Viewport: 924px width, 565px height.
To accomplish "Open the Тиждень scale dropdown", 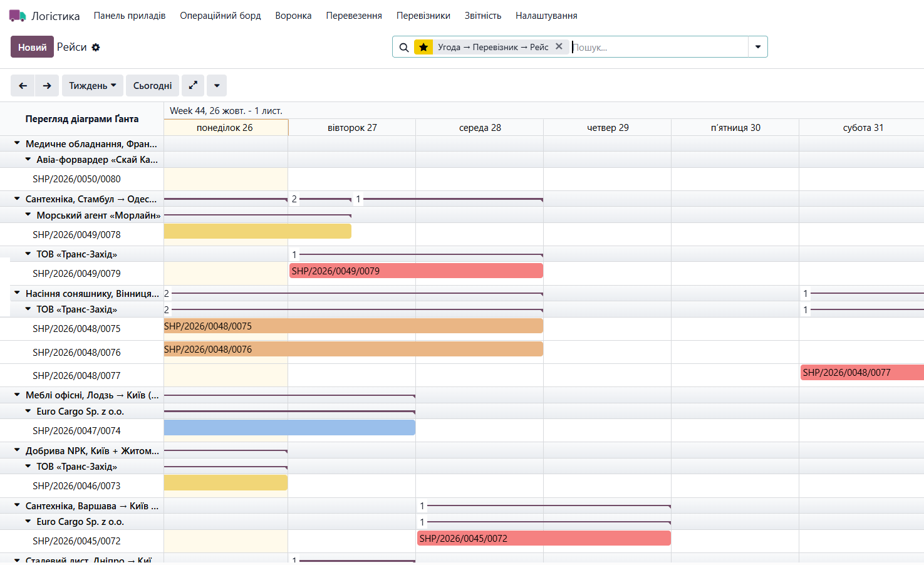I will (x=93, y=86).
